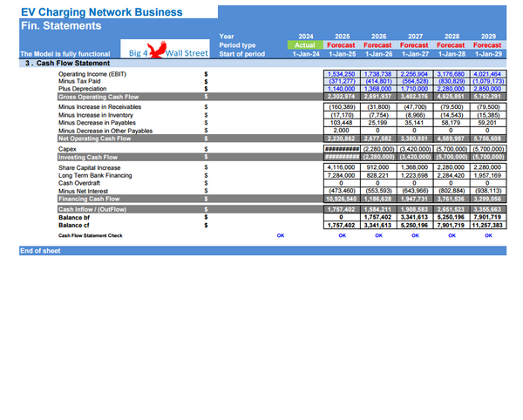Click the 2029 Balance cf value 11,257,383

[487, 225]
